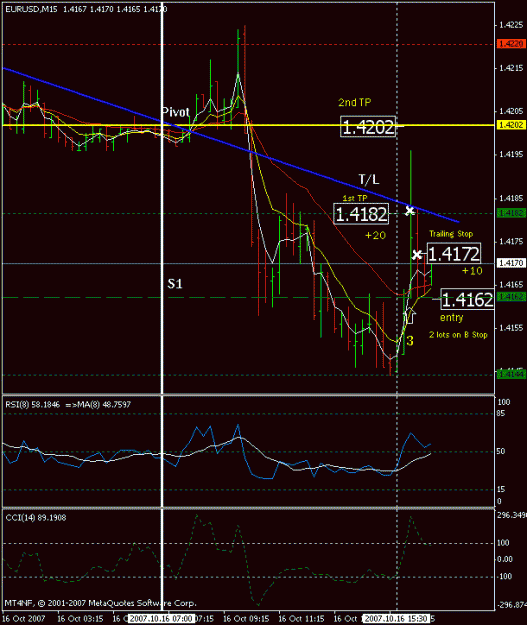Viewport: 527px width, 625px height.
Task: Select the 1.4182 first take-profit label box
Action: click(361, 214)
